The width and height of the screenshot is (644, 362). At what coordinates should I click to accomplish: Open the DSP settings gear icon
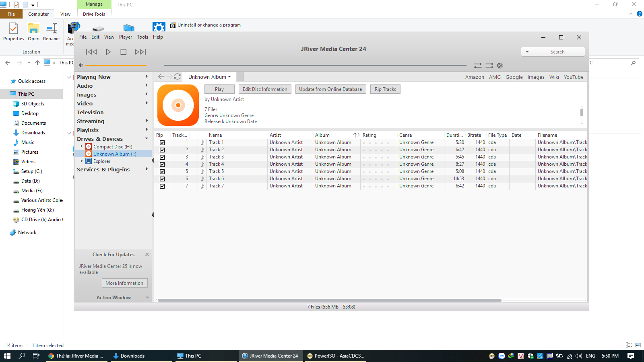(500, 66)
